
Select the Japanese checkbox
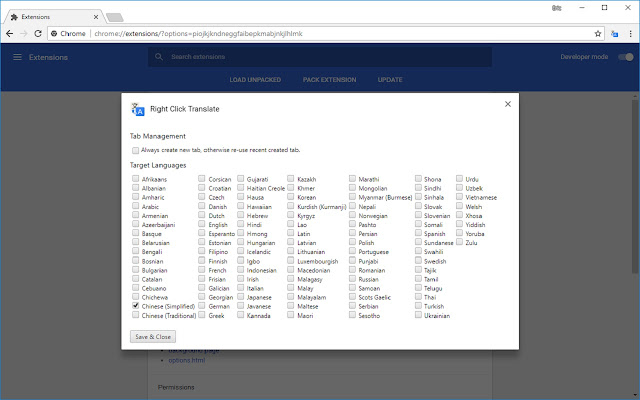pyautogui.click(x=240, y=296)
